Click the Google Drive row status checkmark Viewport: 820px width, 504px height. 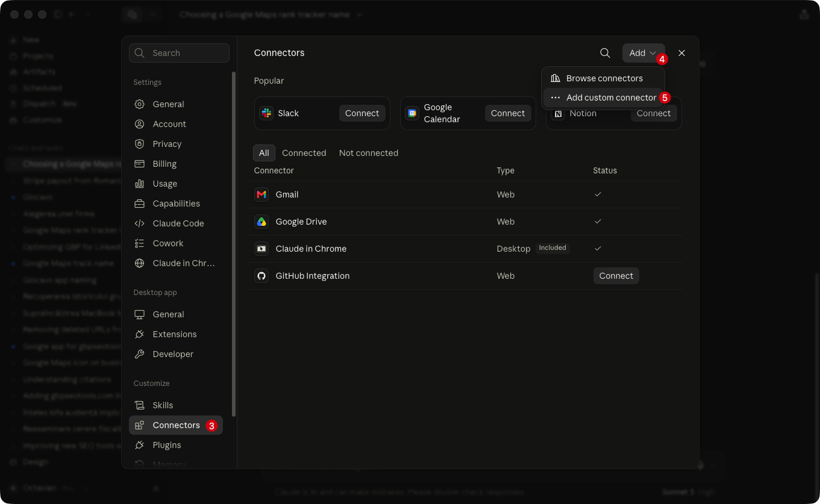(598, 222)
